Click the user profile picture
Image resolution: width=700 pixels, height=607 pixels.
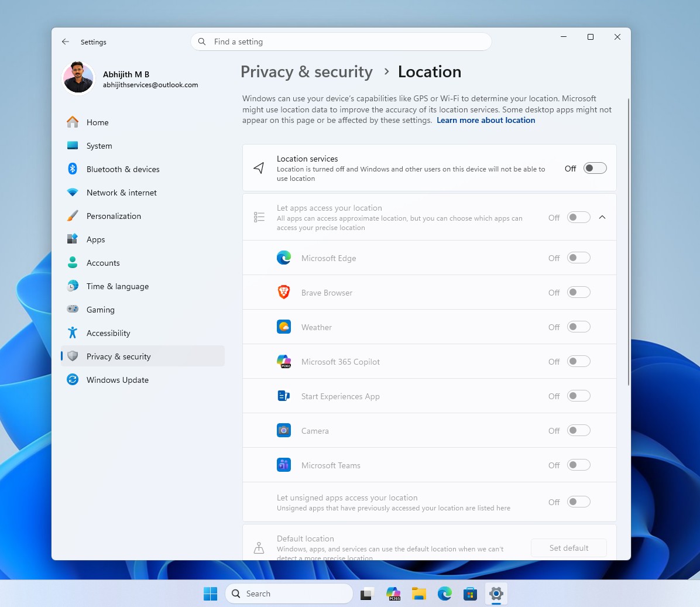coord(78,78)
